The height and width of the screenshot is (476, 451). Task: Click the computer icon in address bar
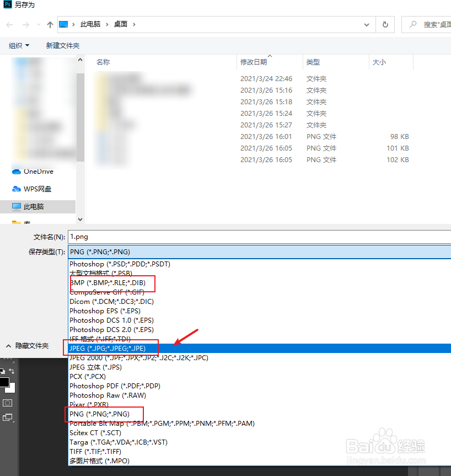pyautogui.click(x=63, y=24)
